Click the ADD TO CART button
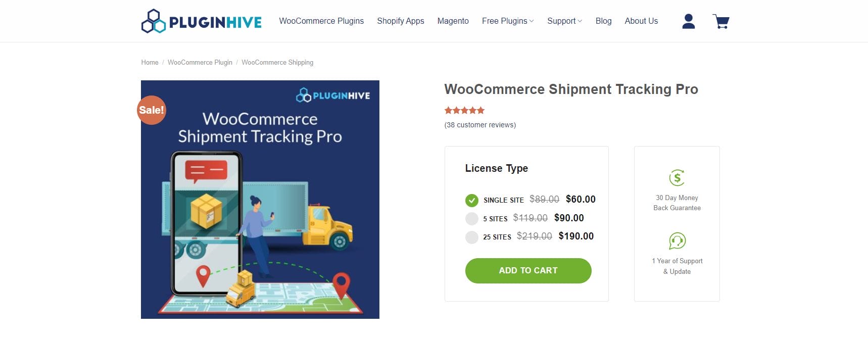Screen dimensions: 868x337 [x=527, y=270]
